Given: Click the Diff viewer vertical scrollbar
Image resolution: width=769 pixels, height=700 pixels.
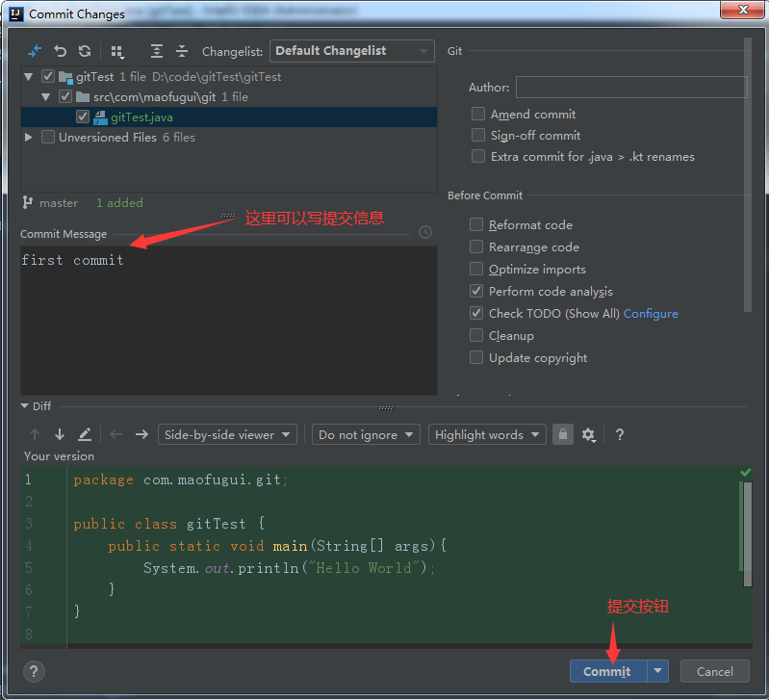Looking at the screenshot, I should [x=748, y=534].
